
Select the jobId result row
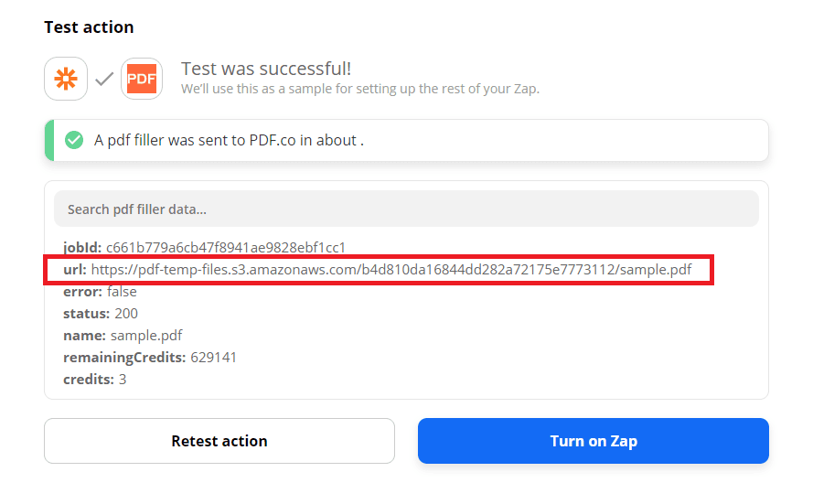pyautogui.click(x=204, y=247)
